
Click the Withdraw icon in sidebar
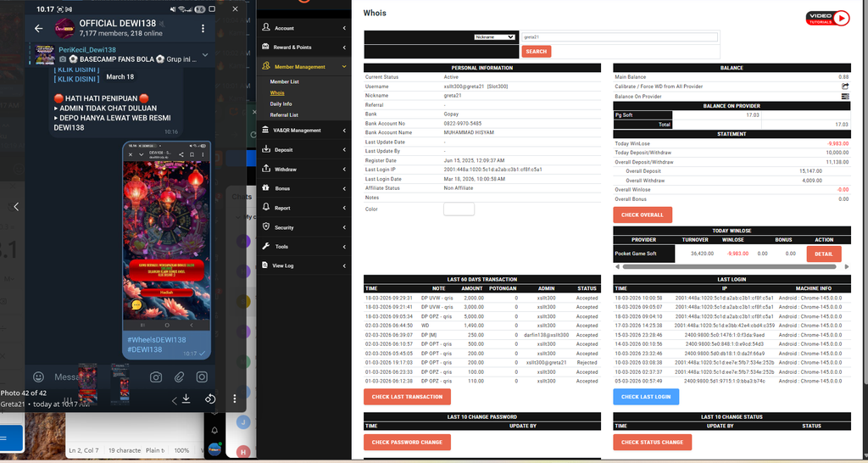[266, 169]
